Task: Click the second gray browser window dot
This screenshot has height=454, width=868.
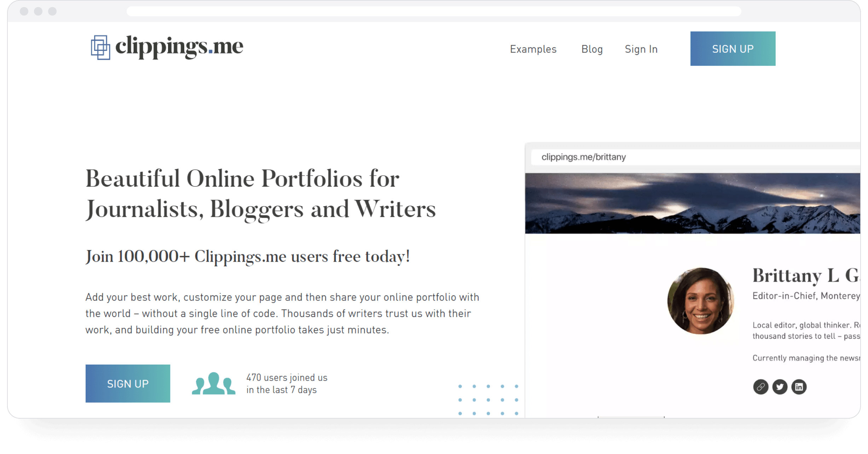Action: click(x=38, y=11)
